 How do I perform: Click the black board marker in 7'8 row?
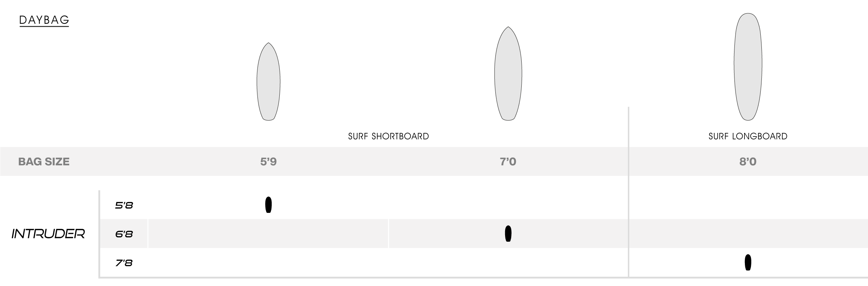click(748, 262)
